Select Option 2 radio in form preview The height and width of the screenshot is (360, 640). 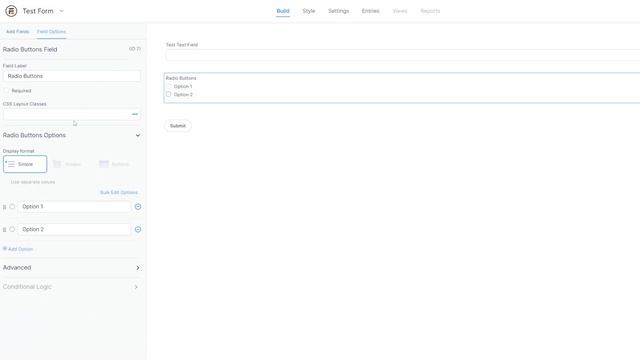169,94
